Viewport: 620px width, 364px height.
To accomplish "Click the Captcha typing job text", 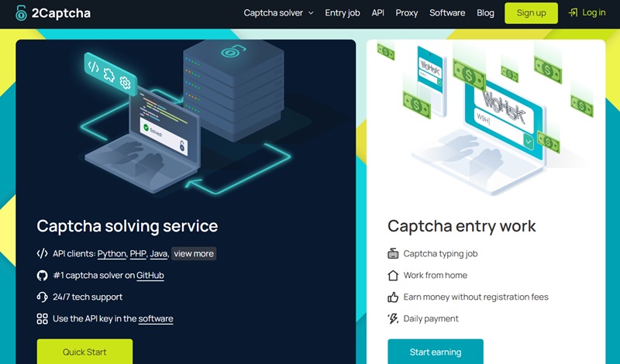I will 440,254.
